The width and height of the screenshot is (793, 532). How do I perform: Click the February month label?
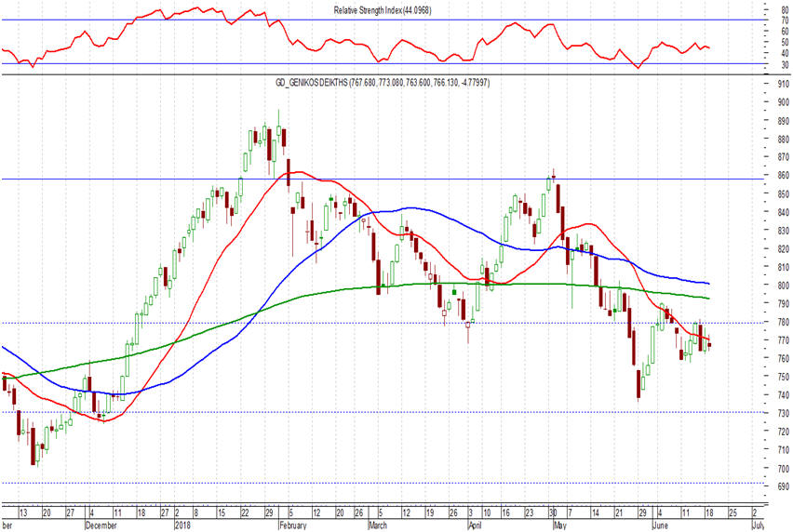click(x=293, y=525)
